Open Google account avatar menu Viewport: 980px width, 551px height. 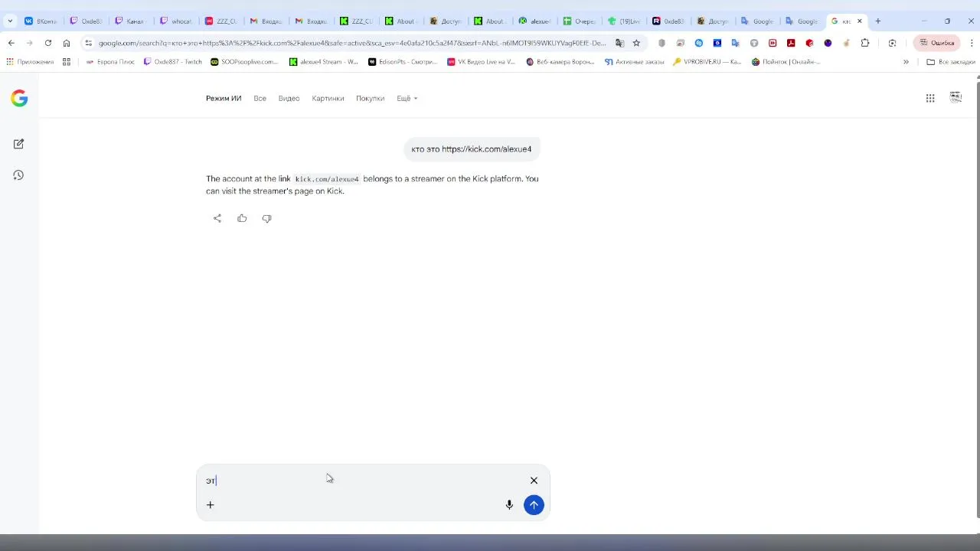955,97
